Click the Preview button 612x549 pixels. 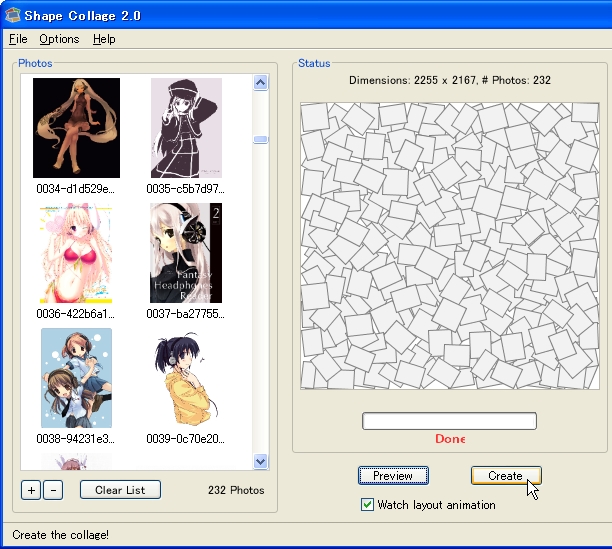coord(393,476)
